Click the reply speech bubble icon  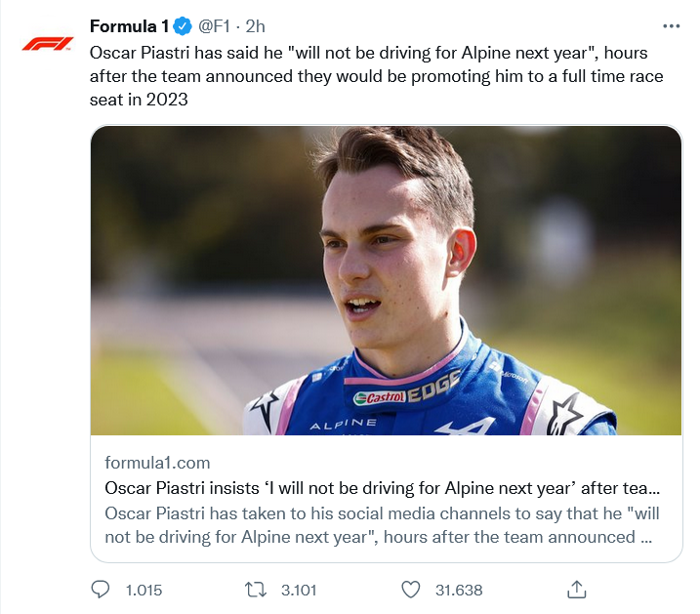tap(100, 590)
